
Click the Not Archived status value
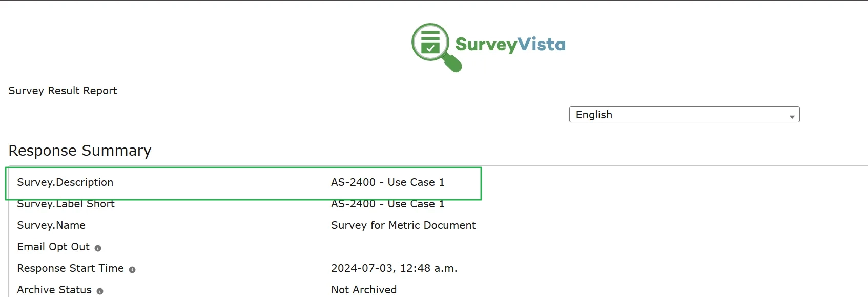tap(364, 290)
